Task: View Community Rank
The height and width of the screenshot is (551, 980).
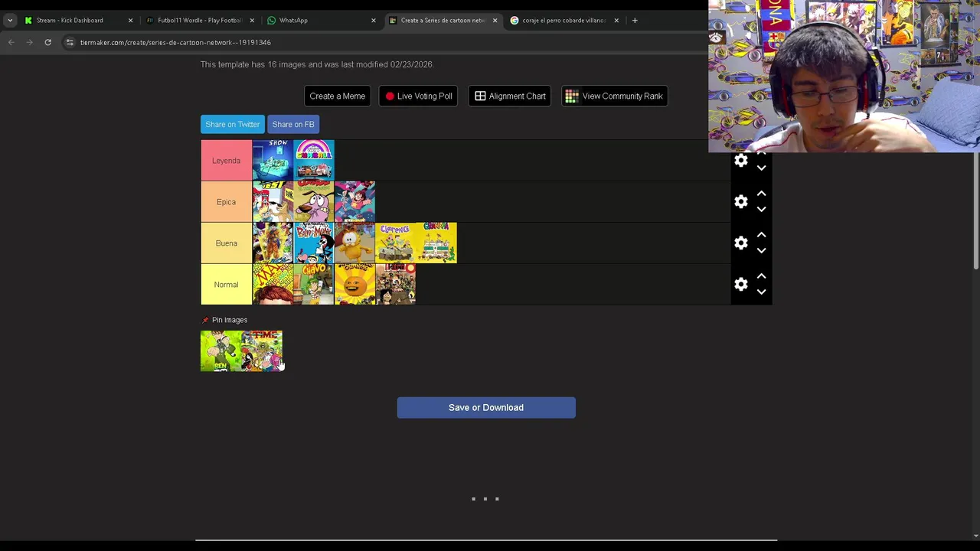Action: (x=614, y=96)
